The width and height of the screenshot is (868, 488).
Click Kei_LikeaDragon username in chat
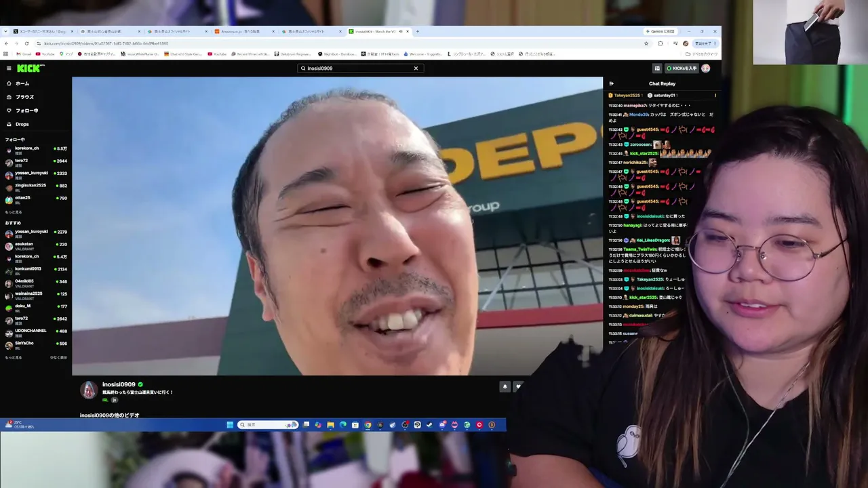(x=652, y=241)
